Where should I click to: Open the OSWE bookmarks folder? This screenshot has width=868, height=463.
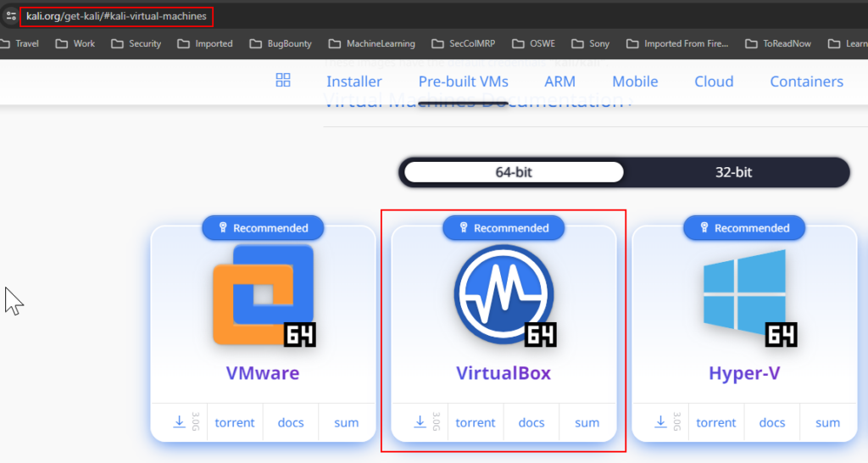534,43
